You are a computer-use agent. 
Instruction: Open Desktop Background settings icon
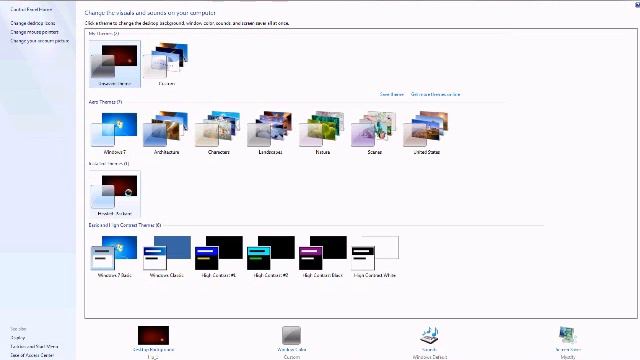click(x=153, y=335)
